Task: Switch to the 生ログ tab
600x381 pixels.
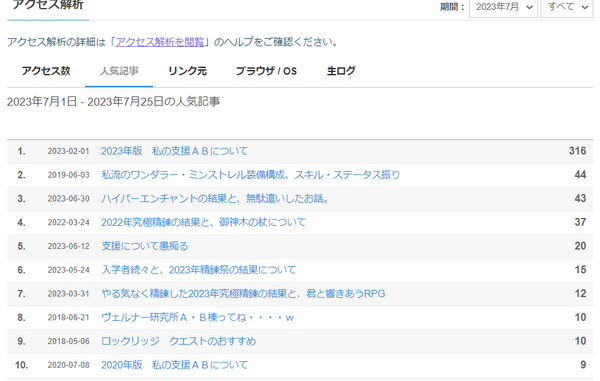Action: tap(341, 71)
